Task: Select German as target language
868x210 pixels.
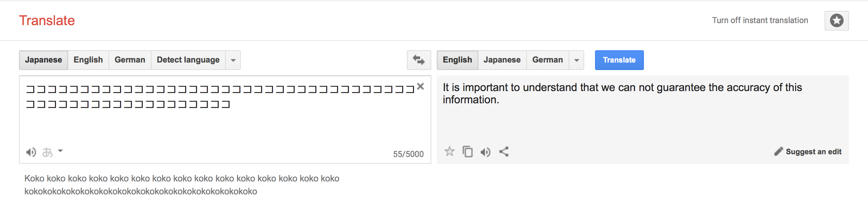Action: [548, 60]
